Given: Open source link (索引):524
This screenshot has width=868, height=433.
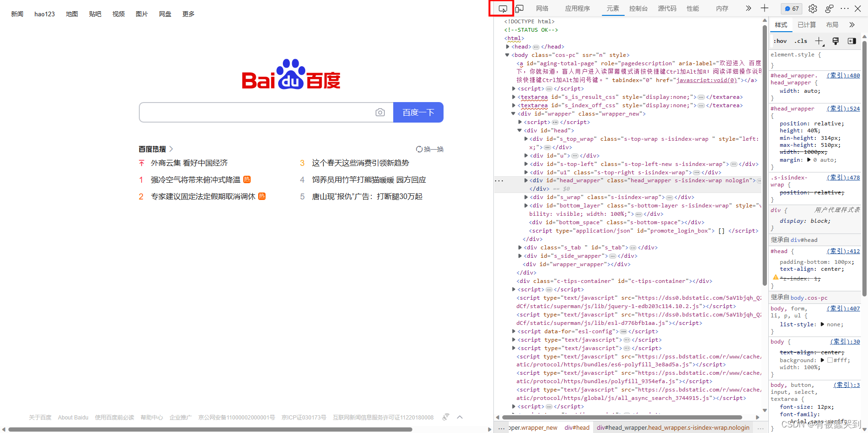Looking at the screenshot, I should pyautogui.click(x=843, y=109).
